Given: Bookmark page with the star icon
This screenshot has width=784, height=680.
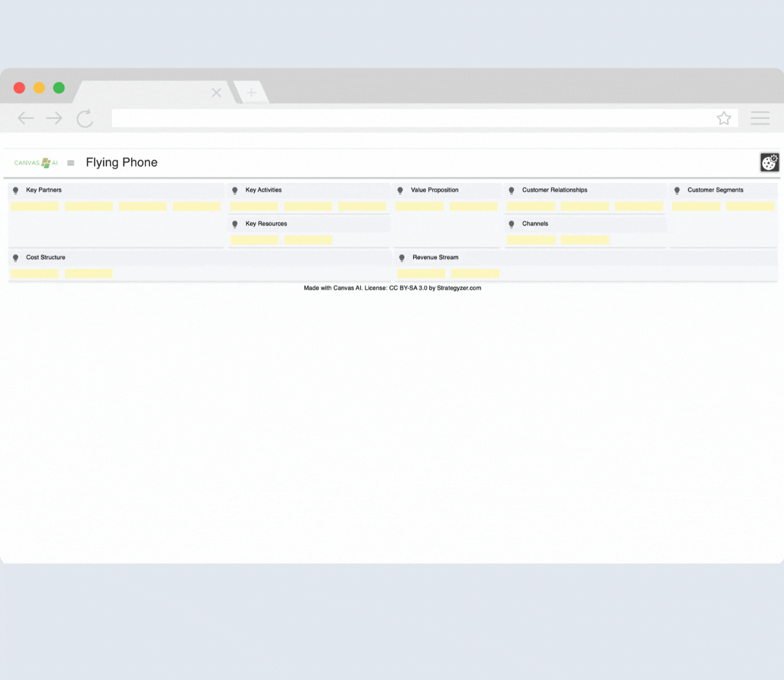Looking at the screenshot, I should click(724, 119).
